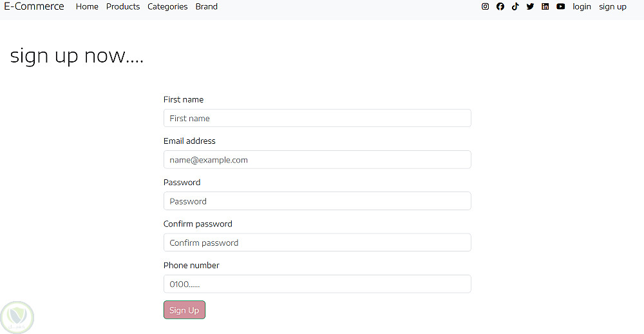644x334 pixels.
Task: Select Categories in the navigation bar
Action: (167, 6)
